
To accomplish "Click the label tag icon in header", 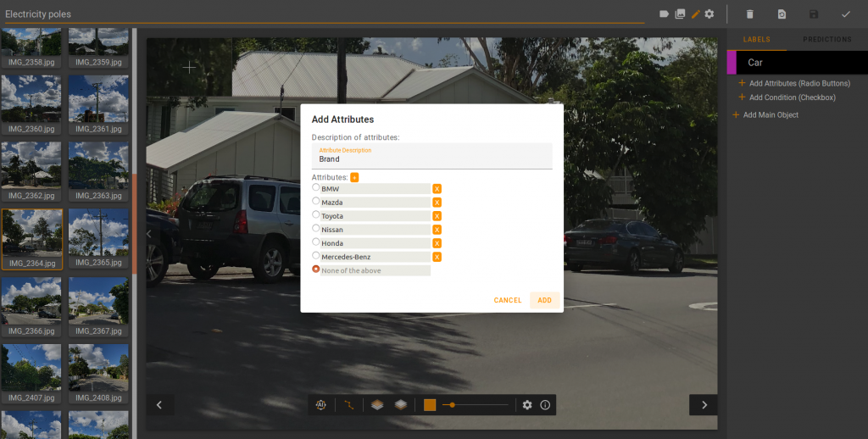I will tap(665, 14).
